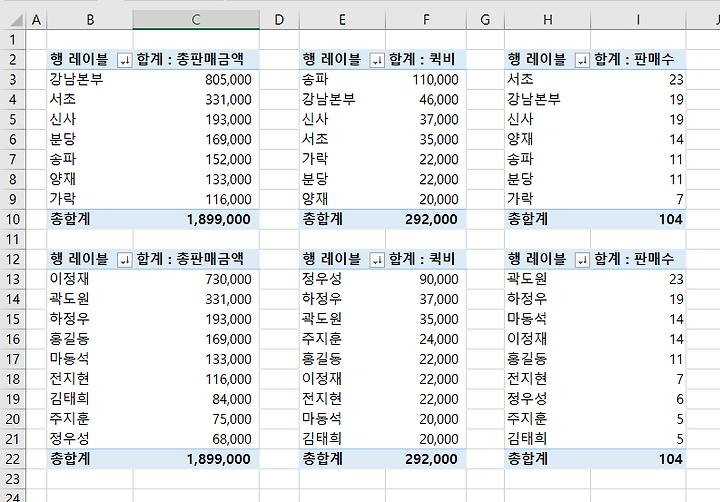Select column F header
Screen dimensions: 720x502
click(426, 20)
